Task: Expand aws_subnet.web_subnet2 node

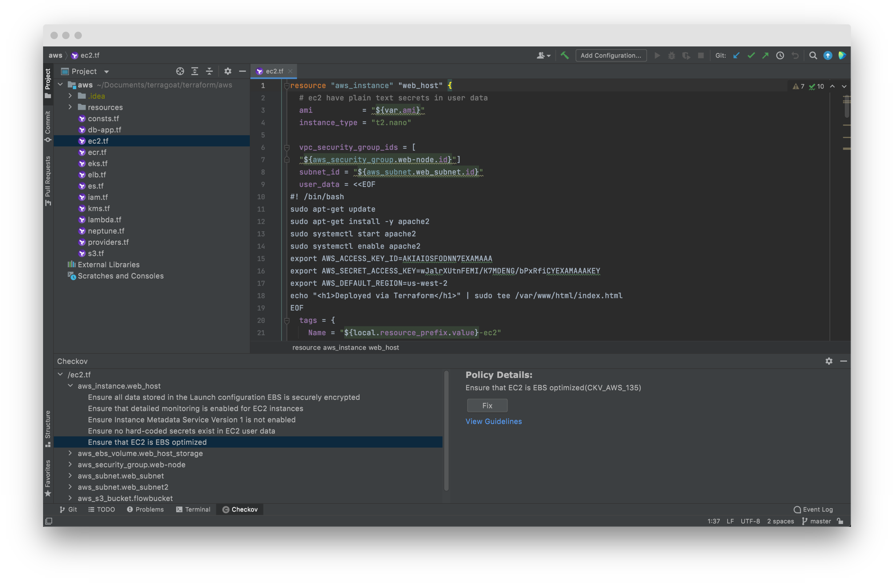Action: pos(70,487)
